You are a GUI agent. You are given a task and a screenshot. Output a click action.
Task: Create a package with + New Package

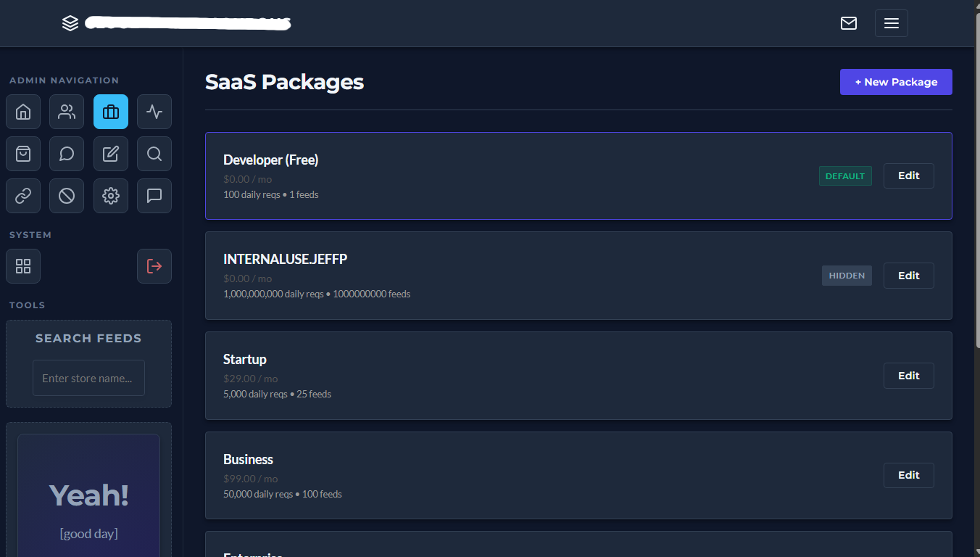896,81
